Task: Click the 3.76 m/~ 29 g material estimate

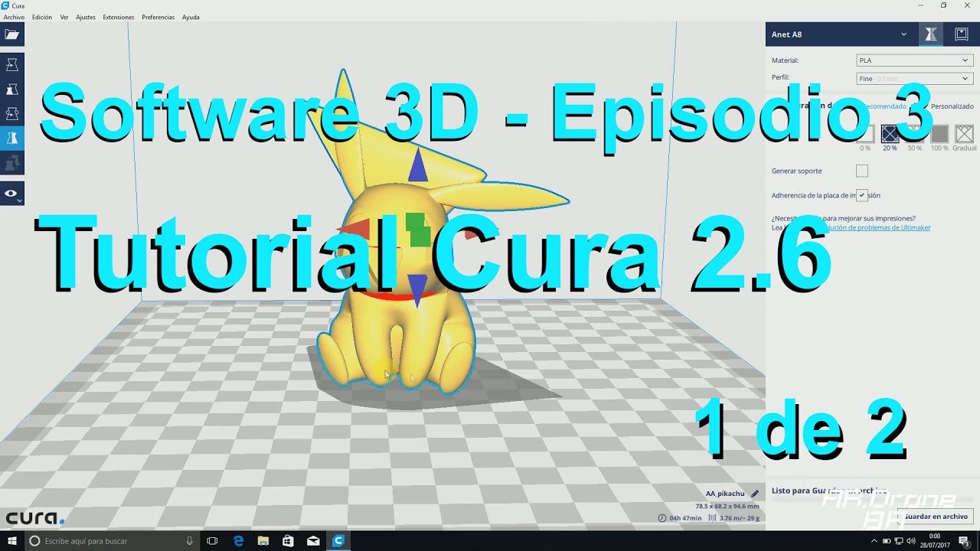Action: tap(740, 518)
